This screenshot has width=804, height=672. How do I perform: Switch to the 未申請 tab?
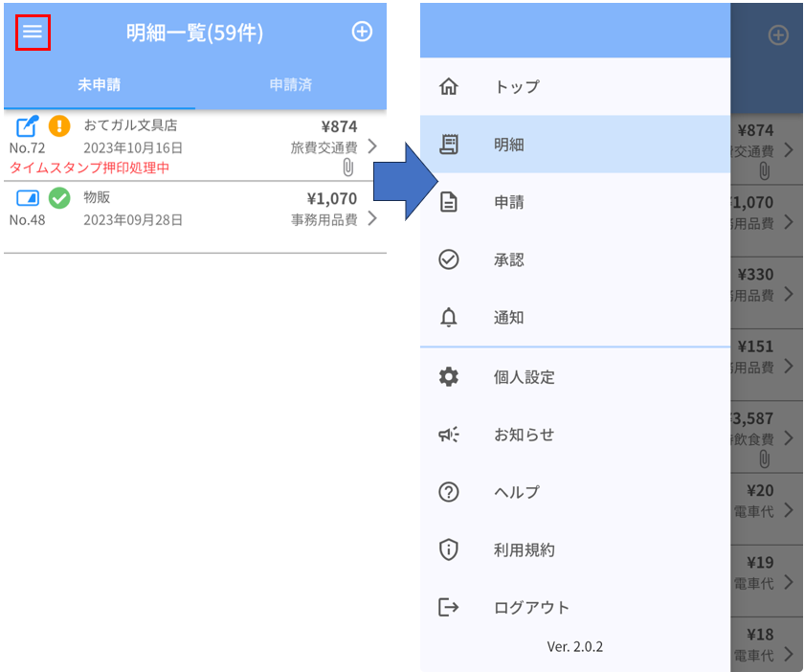point(100,85)
